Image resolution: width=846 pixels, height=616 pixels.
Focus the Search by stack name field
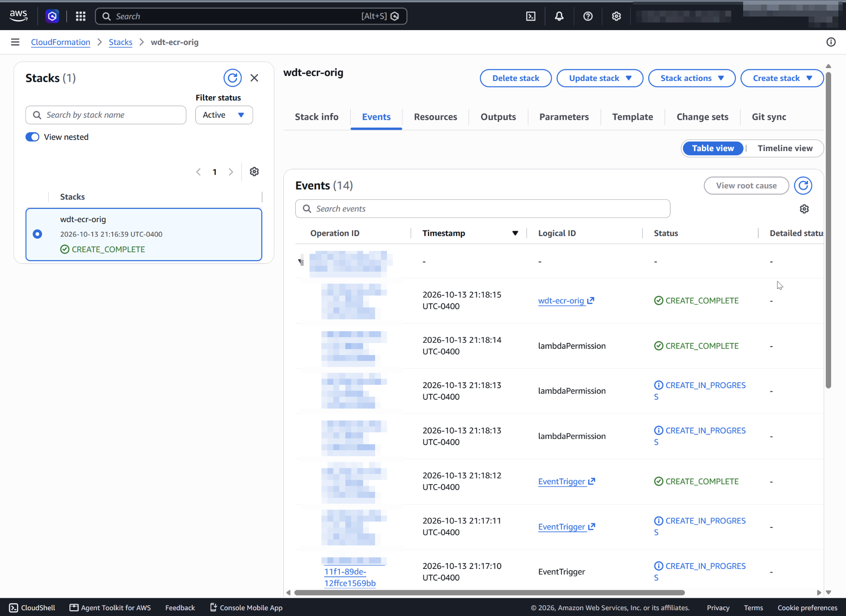pyautogui.click(x=106, y=115)
